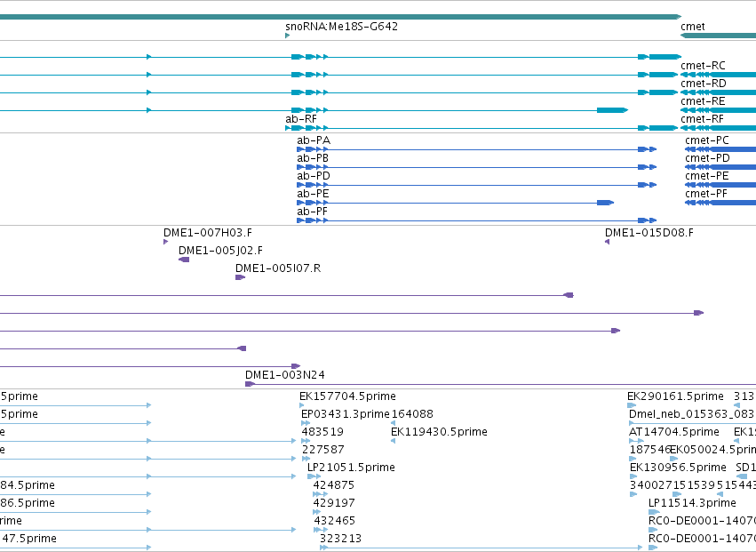Choose the cmet-PF protein label
Viewport: 756px width, 552px height.
(x=706, y=194)
